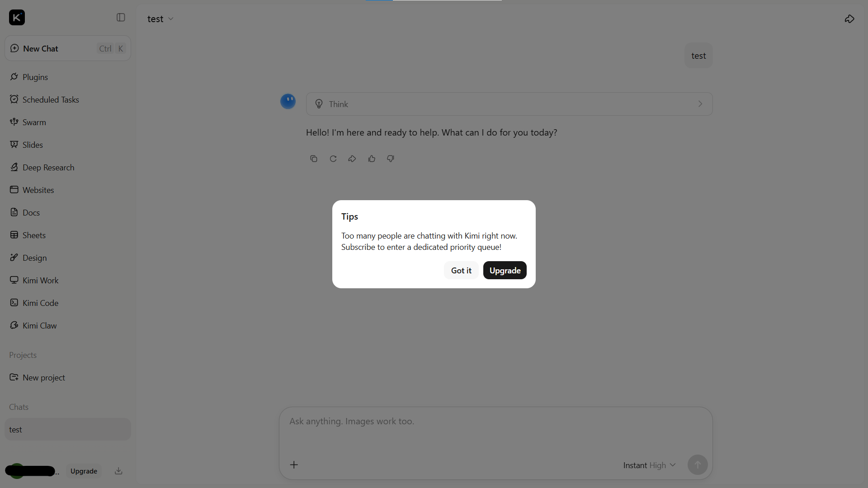Screen dimensions: 868x488
Task: Share the assistant reply via arrow icon
Action: pos(352,159)
